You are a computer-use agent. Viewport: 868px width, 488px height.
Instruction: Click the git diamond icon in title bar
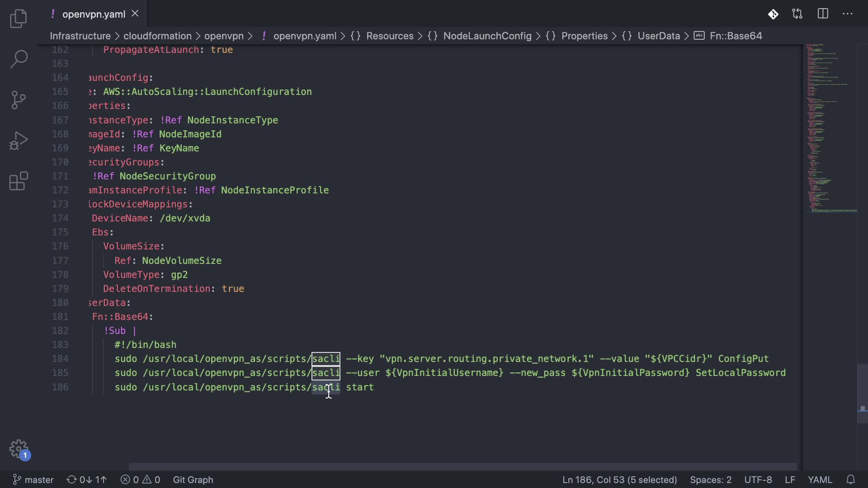[773, 14]
